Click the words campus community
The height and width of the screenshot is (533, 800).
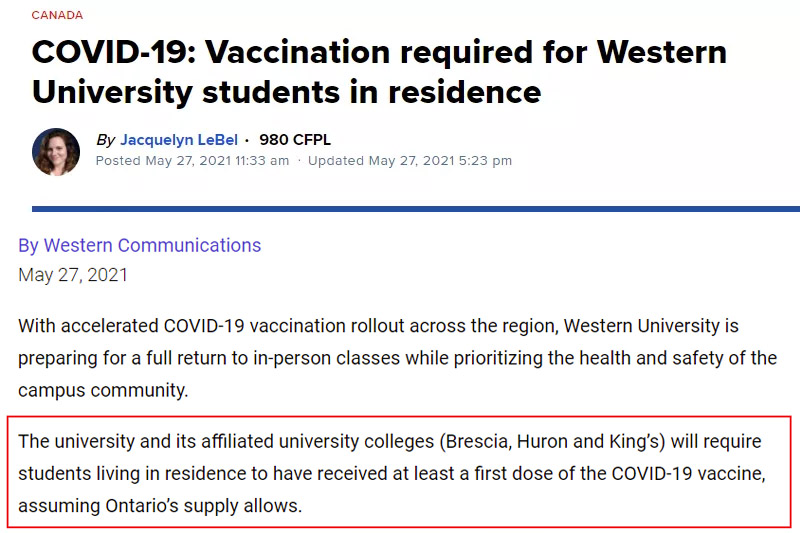pos(103,390)
